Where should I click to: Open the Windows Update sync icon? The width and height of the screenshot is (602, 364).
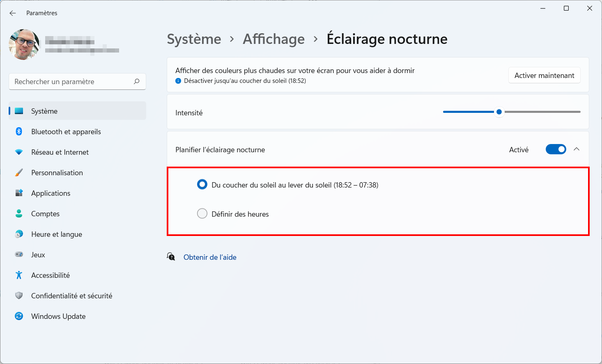click(x=19, y=316)
